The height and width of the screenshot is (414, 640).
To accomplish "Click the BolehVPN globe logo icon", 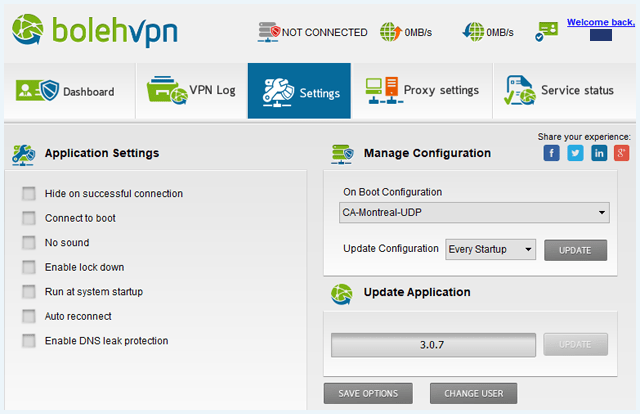I will pyautogui.click(x=28, y=29).
